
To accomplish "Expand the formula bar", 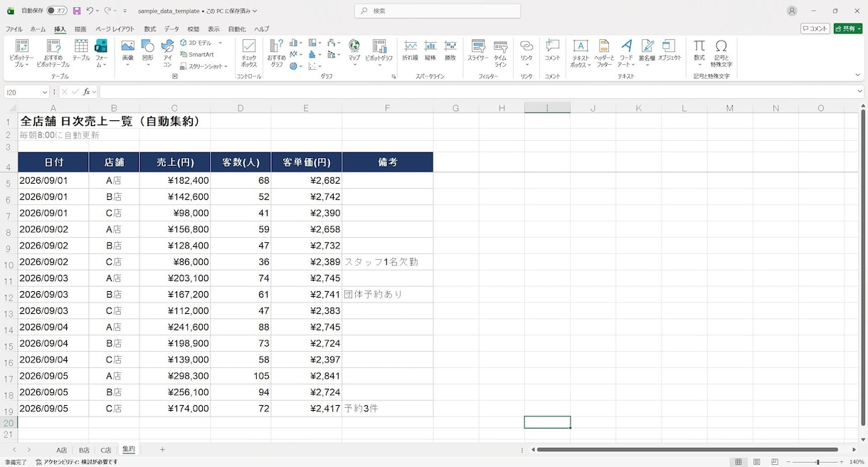I will click(861, 92).
